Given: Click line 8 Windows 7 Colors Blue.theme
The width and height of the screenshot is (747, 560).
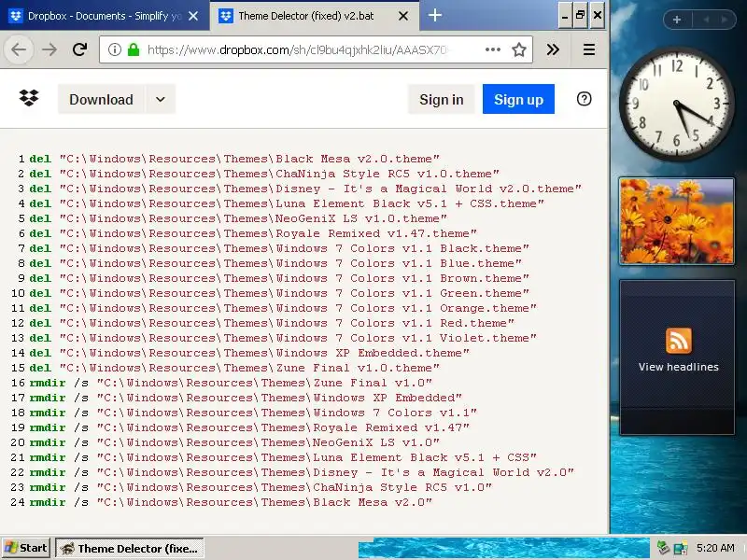Looking at the screenshot, I should (x=290, y=263).
